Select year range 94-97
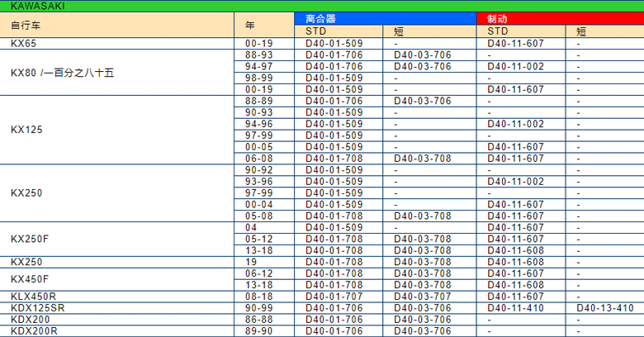644x337 pixels. pos(259,66)
